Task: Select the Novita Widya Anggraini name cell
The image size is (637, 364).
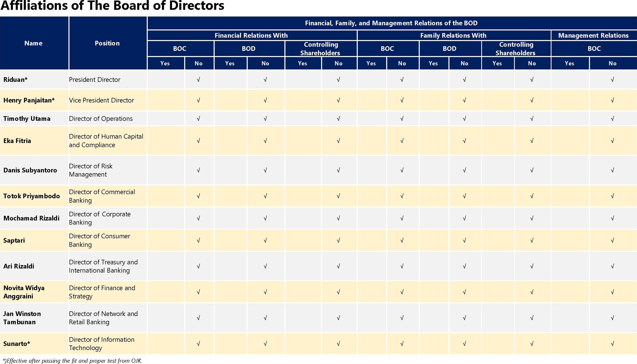Action: coord(24,292)
